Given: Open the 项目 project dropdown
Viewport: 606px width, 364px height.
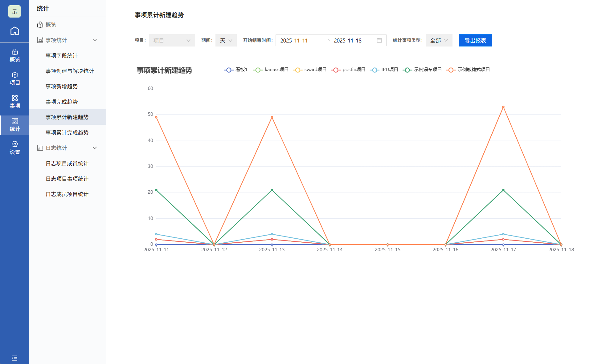Looking at the screenshot, I should (172, 40).
